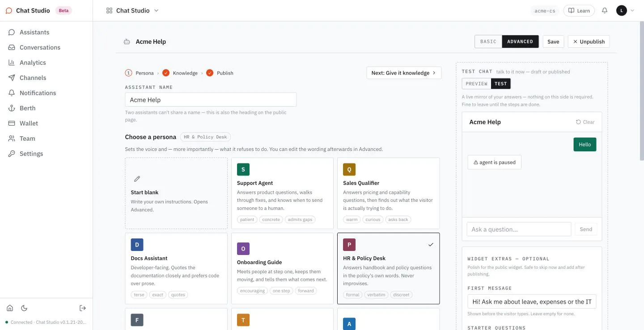Go to the Publish step
This screenshot has height=330, width=644.
click(220, 73)
